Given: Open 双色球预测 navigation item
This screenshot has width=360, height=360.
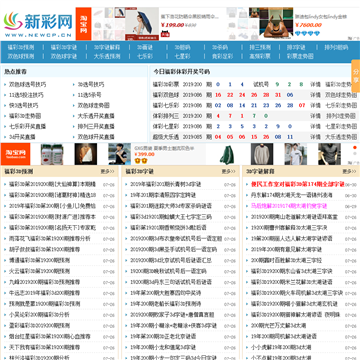Looking at the screenshot, I should (x=21, y=56).
